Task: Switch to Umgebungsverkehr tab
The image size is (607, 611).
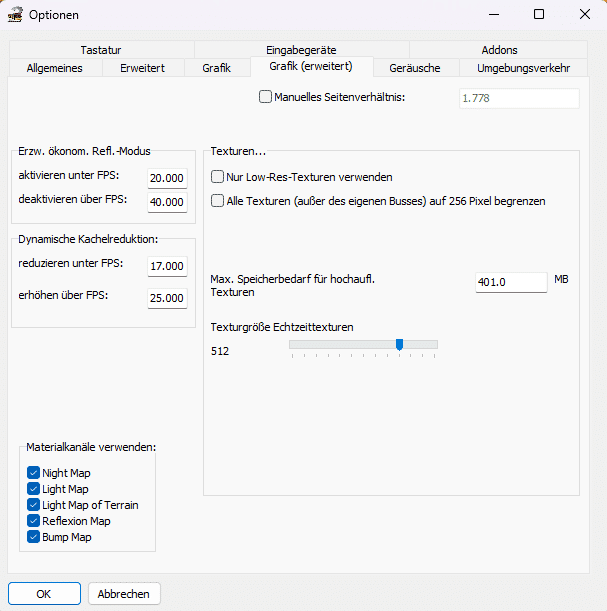Action: pos(523,68)
